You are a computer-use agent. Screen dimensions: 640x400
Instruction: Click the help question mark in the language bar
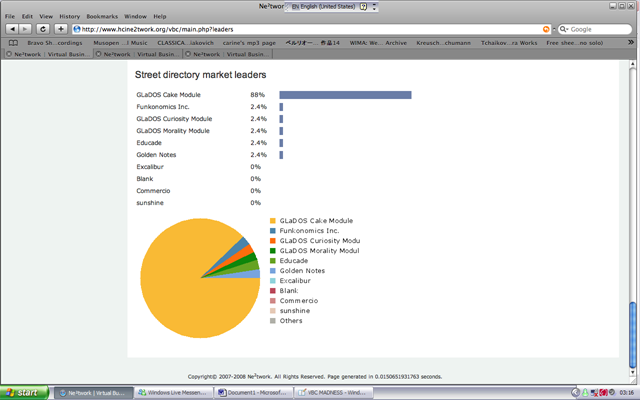click(363, 7)
